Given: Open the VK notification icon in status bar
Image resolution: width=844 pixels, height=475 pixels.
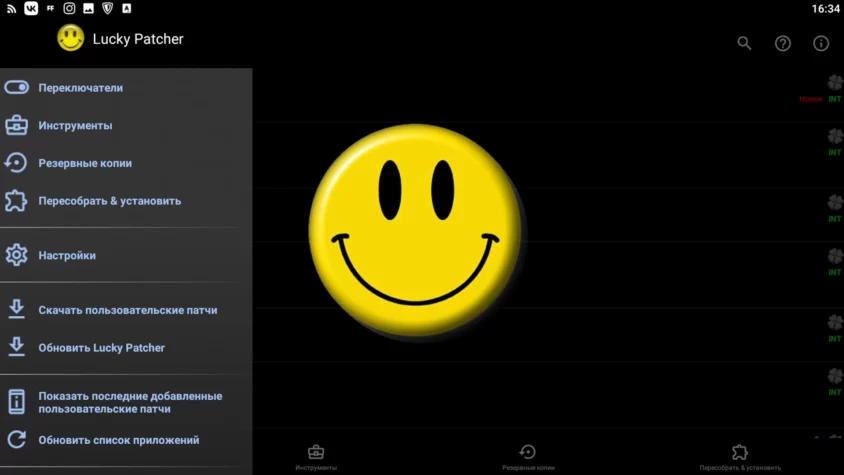Looking at the screenshot, I should 31,8.
